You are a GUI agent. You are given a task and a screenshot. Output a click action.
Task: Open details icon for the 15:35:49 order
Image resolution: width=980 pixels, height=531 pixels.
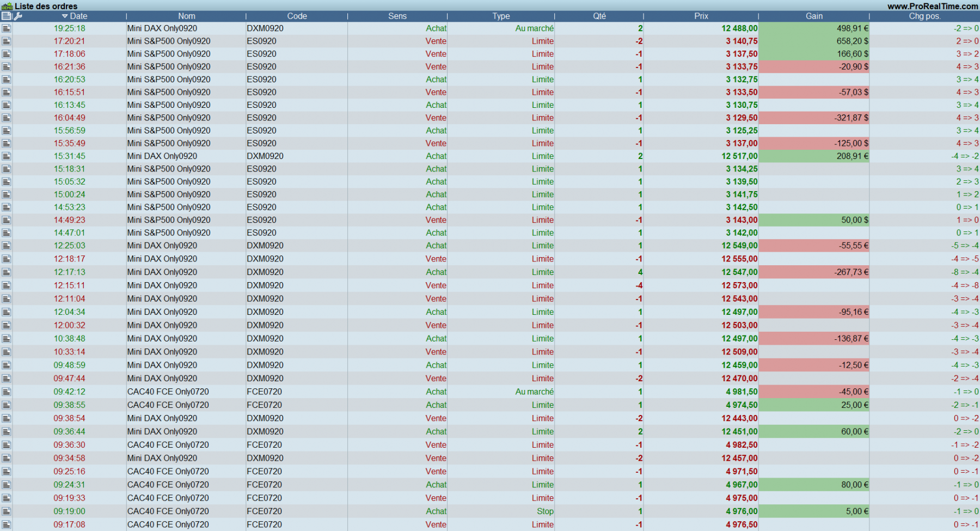click(x=7, y=143)
